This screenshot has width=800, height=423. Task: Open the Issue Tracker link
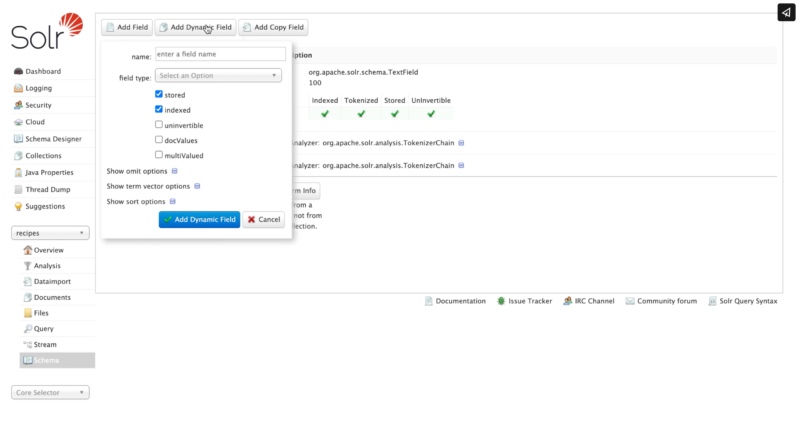tap(530, 301)
